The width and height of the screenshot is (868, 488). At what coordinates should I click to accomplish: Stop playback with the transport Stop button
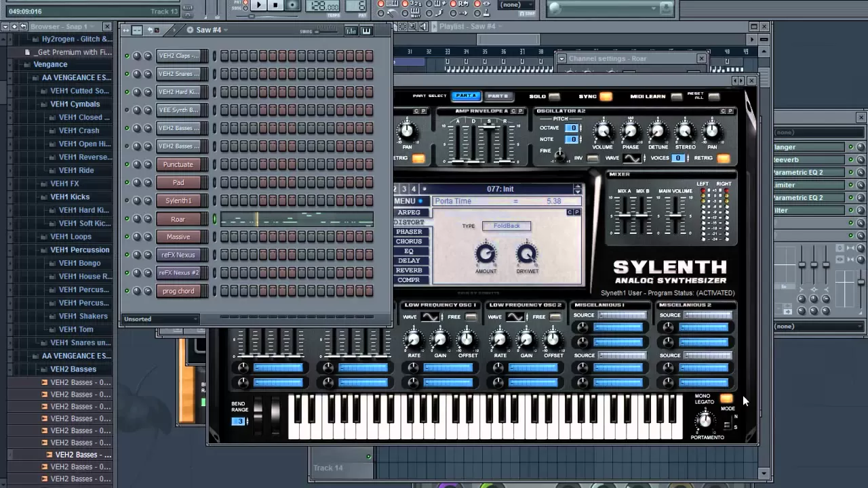(275, 5)
